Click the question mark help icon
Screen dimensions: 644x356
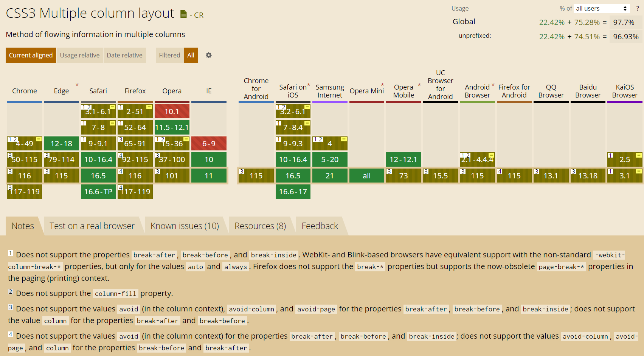point(638,8)
